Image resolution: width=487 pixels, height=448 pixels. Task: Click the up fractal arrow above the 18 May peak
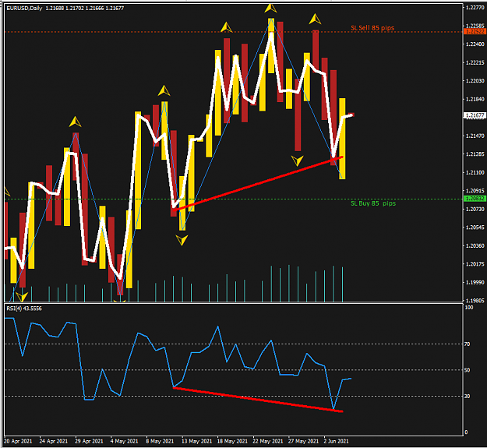[x=227, y=27]
